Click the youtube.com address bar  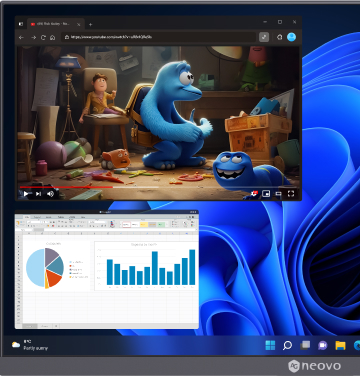pyautogui.click(x=159, y=37)
